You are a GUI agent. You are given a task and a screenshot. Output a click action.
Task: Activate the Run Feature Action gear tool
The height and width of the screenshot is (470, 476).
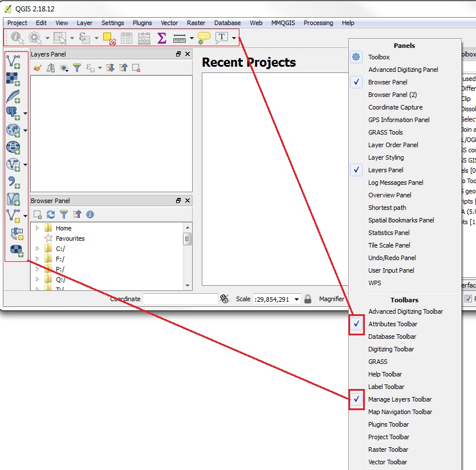tap(35, 38)
